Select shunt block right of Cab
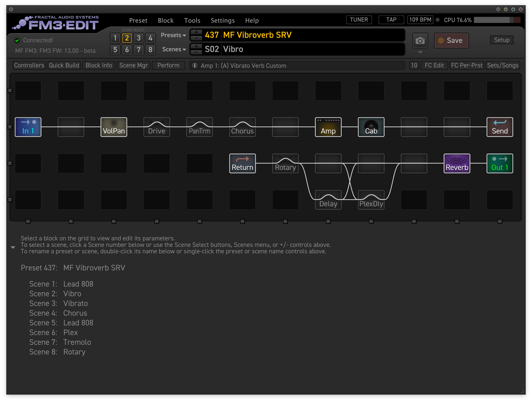532x402 pixels. click(x=414, y=127)
